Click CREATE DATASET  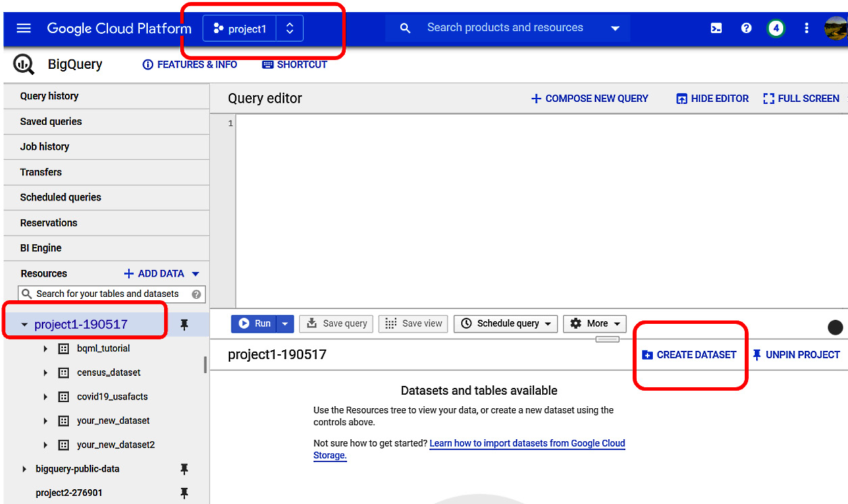click(689, 355)
